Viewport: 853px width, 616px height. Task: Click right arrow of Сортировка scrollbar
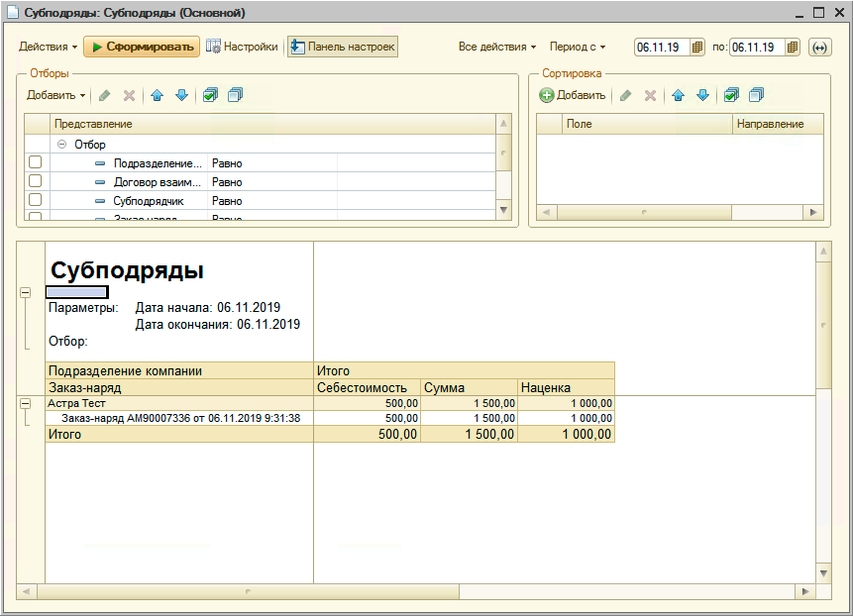(813, 212)
